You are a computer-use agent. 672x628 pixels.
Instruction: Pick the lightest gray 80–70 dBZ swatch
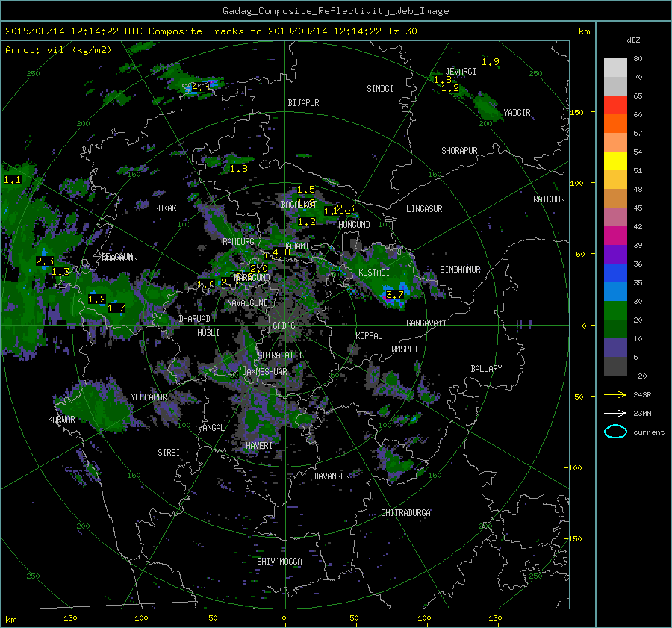615,68
